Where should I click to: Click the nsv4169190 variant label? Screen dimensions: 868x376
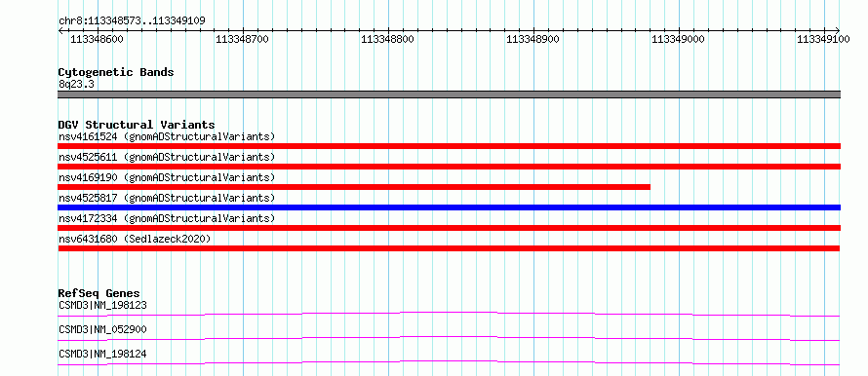point(167,177)
